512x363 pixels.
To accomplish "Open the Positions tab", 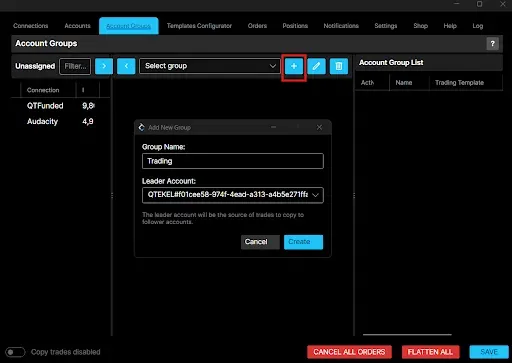I will click(295, 26).
